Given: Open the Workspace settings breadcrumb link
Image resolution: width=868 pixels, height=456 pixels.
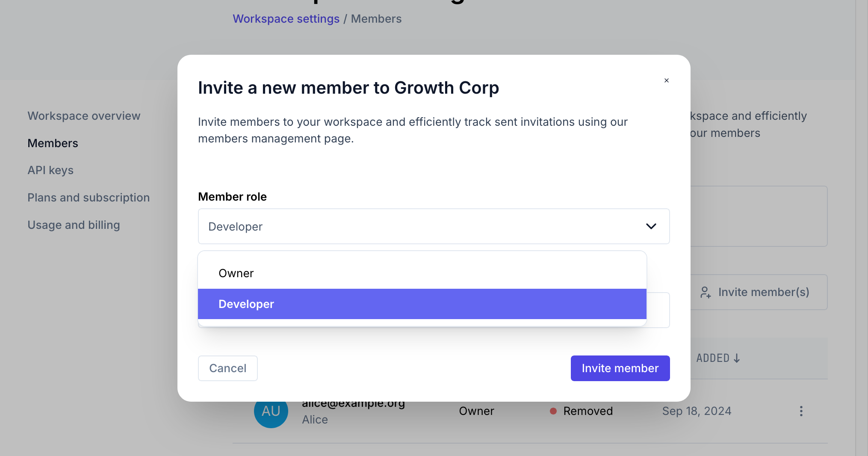Looking at the screenshot, I should point(286,19).
